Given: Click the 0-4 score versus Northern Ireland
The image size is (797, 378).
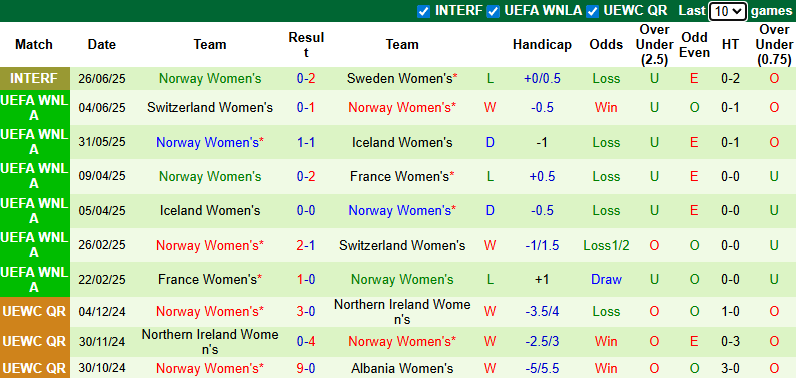Looking at the screenshot, I should tap(306, 342).
